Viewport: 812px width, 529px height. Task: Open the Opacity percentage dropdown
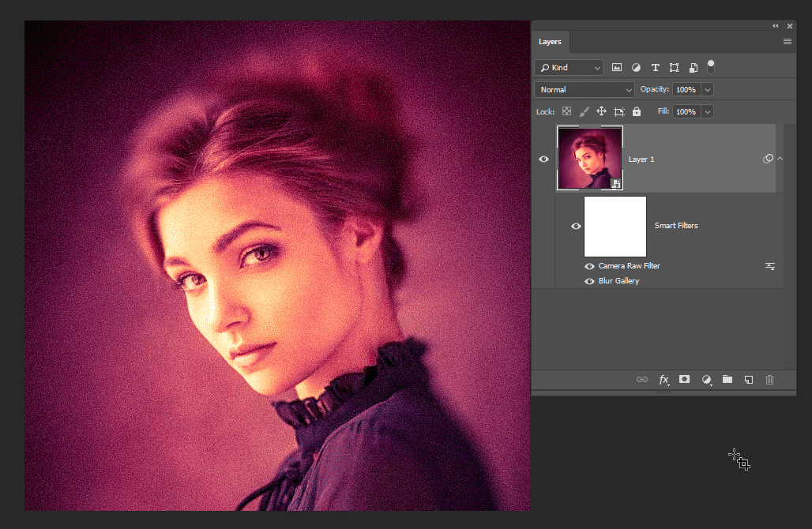pyautogui.click(x=705, y=89)
